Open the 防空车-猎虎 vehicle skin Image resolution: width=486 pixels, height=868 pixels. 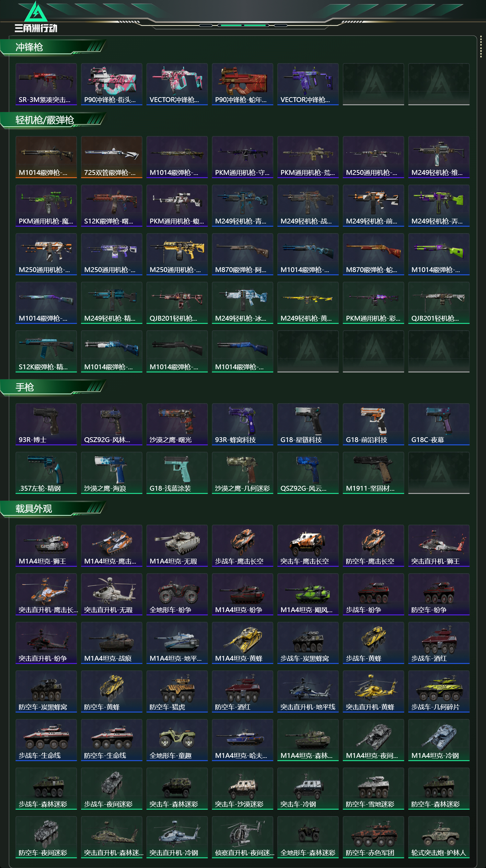pos(177,691)
